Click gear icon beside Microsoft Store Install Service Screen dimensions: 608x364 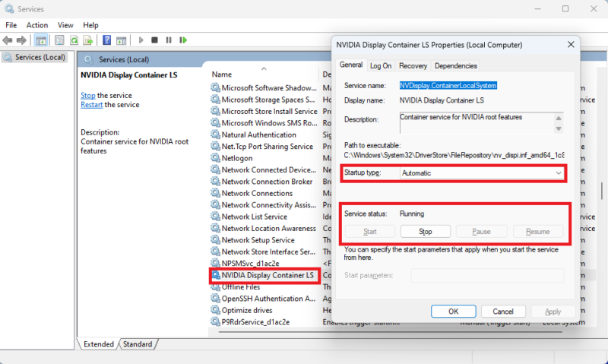point(215,111)
